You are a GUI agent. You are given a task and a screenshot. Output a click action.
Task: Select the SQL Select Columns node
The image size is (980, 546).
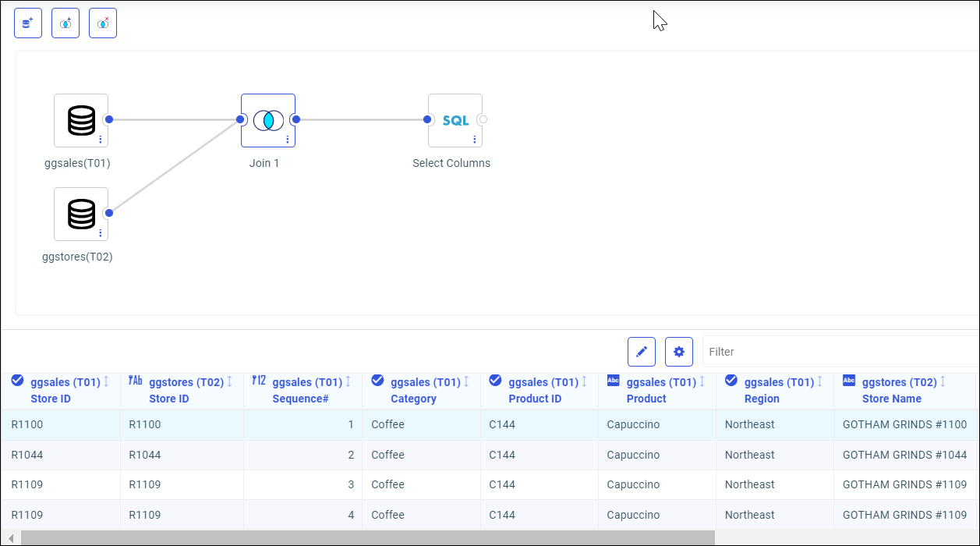click(x=455, y=120)
